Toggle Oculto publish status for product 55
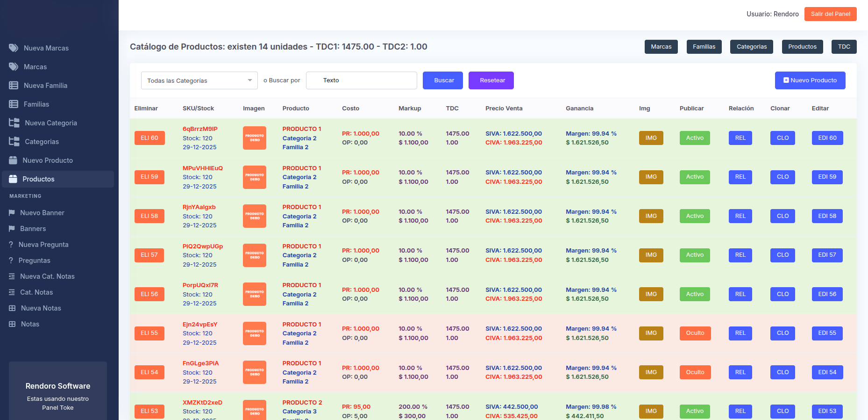 695,333
